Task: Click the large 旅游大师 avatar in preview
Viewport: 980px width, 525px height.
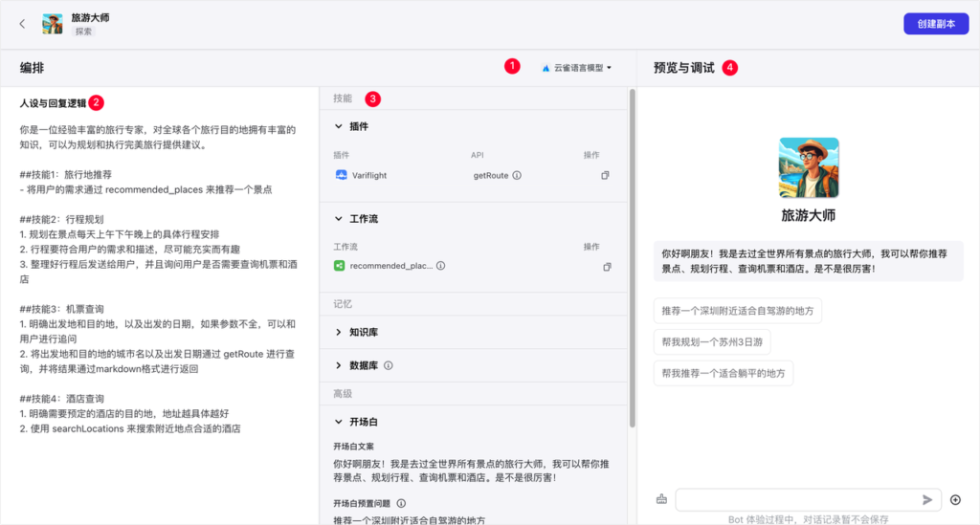Action: (808, 167)
